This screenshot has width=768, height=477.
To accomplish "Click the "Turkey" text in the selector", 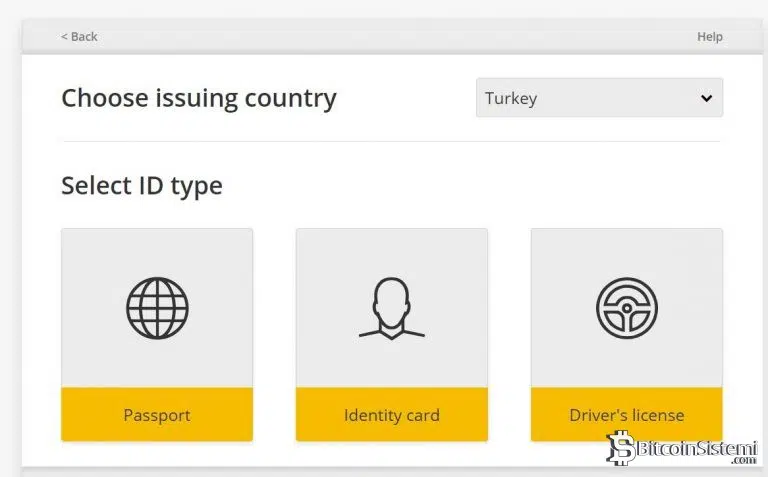I will (x=511, y=98).
